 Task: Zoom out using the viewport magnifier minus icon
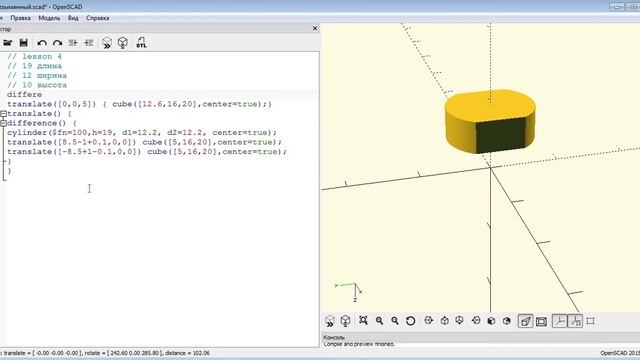coord(395,321)
